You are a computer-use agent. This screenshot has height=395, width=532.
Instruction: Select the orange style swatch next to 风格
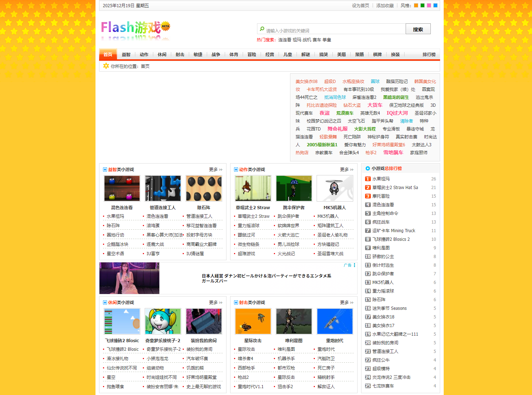[416, 5]
